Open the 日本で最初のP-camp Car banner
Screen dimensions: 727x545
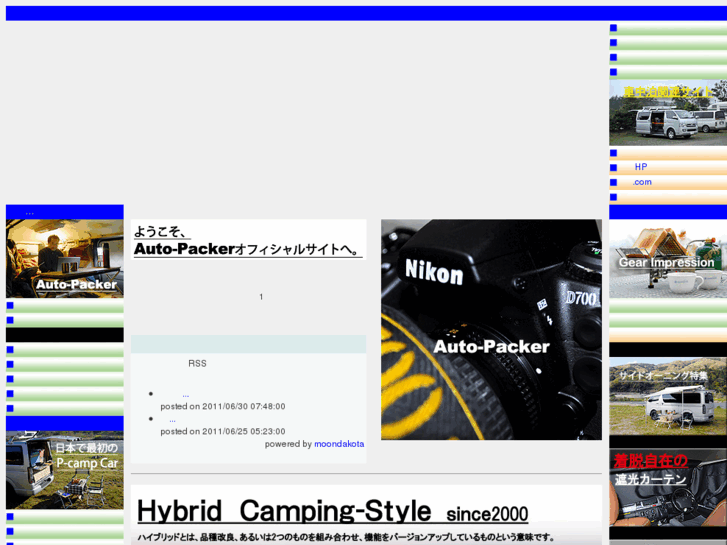coord(64,470)
